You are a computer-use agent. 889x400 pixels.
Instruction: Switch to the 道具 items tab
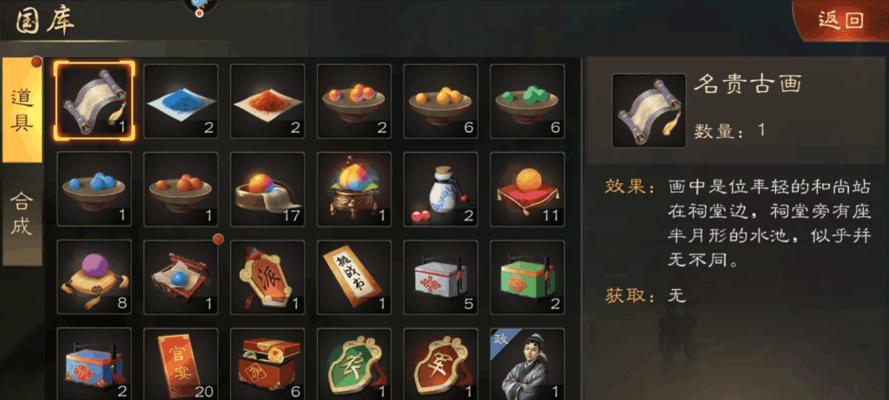click(x=22, y=110)
